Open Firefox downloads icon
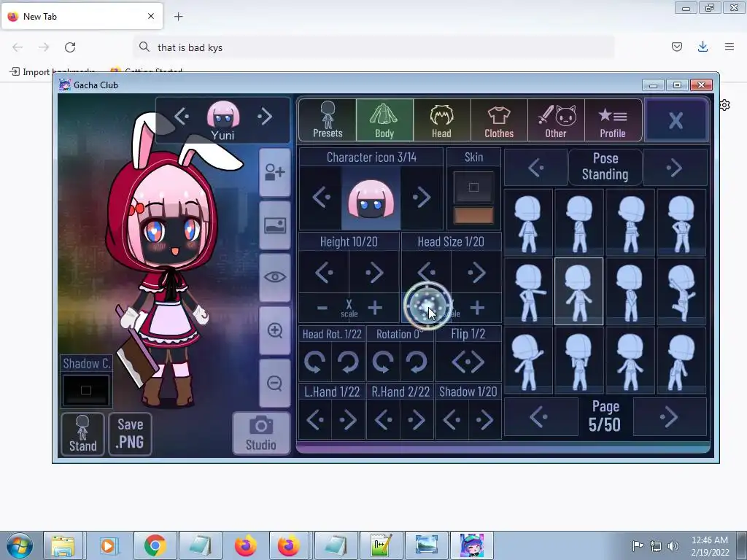Screen dimensions: 747x560 point(703,47)
